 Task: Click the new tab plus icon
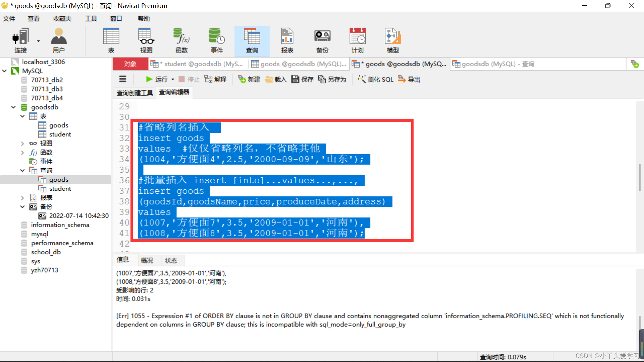635,64
